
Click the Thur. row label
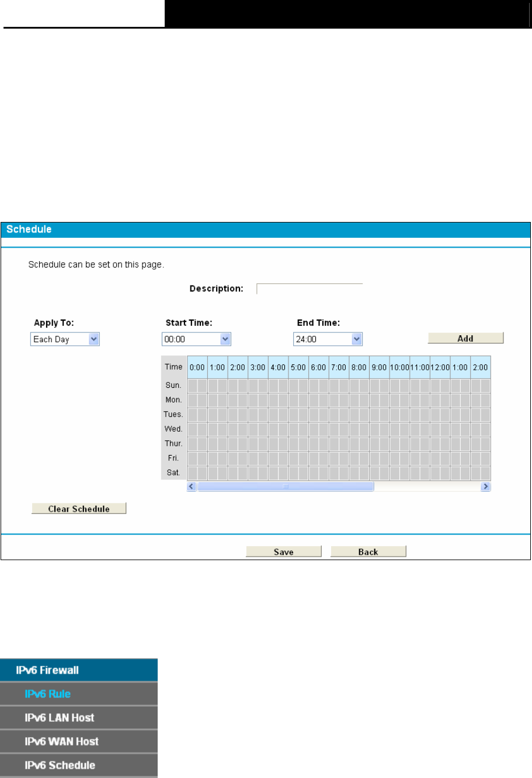coord(173,444)
